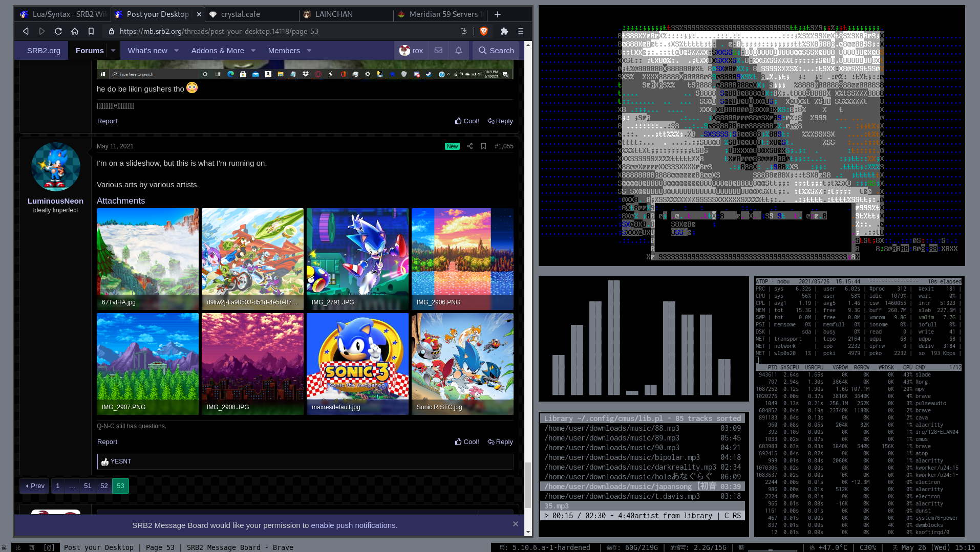The width and height of the screenshot is (980, 552).
Task: Expand the What's new dropdown arrow
Action: tap(177, 50)
